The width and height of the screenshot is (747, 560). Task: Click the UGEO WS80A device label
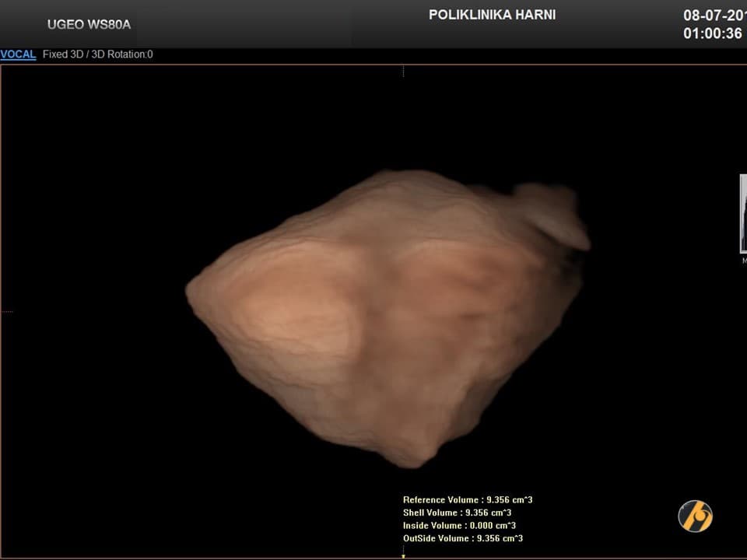click(x=89, y=24)
